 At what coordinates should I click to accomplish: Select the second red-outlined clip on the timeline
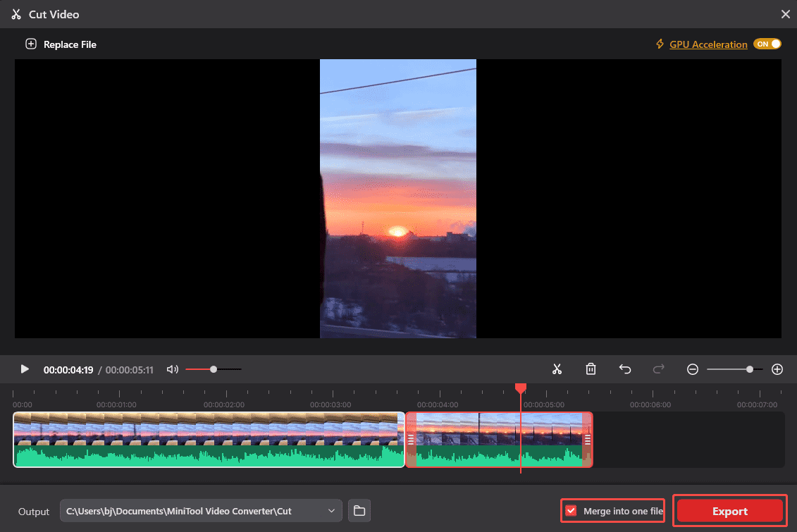pos(499,440)
